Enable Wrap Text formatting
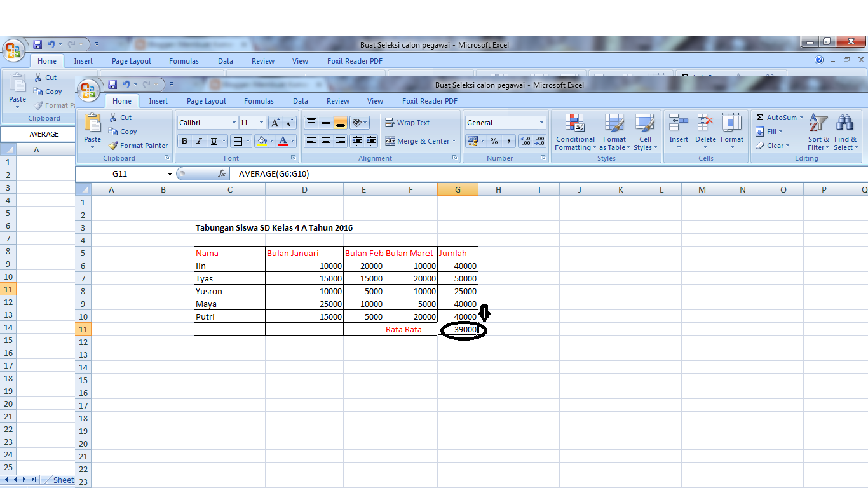 click(407, 122)
